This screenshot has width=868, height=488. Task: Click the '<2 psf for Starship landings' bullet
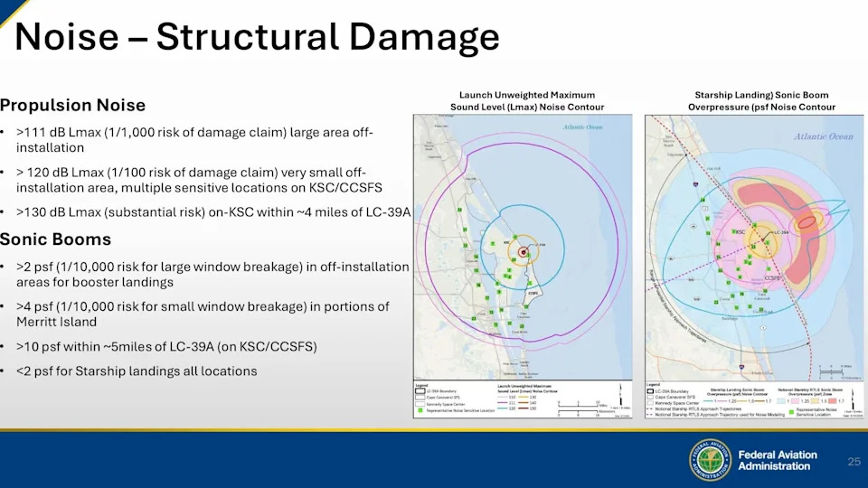tap(137, 371)
